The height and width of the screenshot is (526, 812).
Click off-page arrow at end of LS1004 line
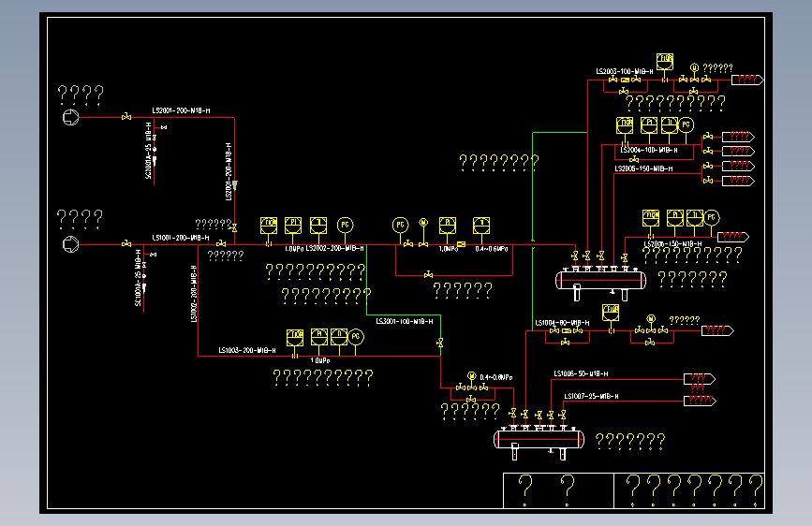717,330
